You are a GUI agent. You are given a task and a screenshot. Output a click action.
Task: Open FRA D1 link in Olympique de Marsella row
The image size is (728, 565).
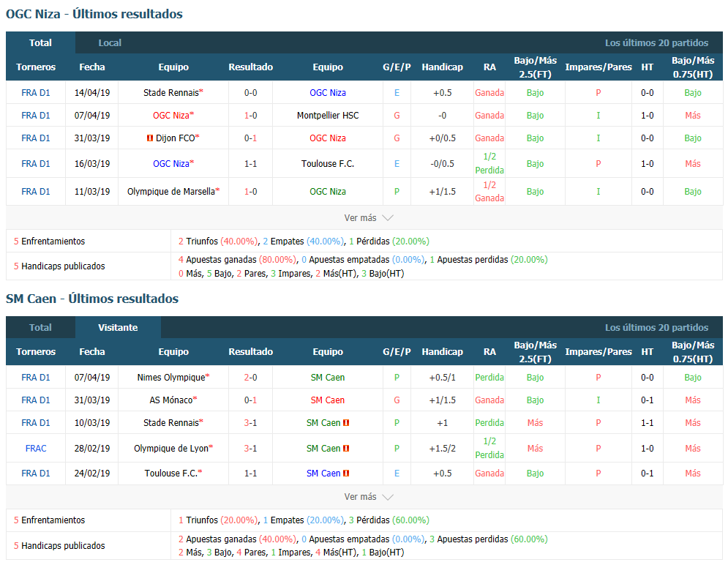click(x=36, y=192)
